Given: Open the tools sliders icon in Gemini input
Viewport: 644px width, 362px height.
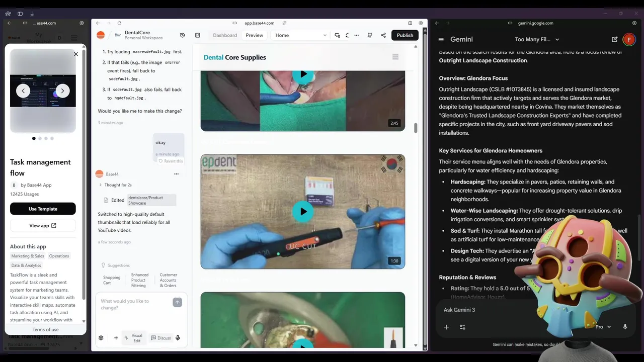Looking at the screenshot, I should [462, 327].
